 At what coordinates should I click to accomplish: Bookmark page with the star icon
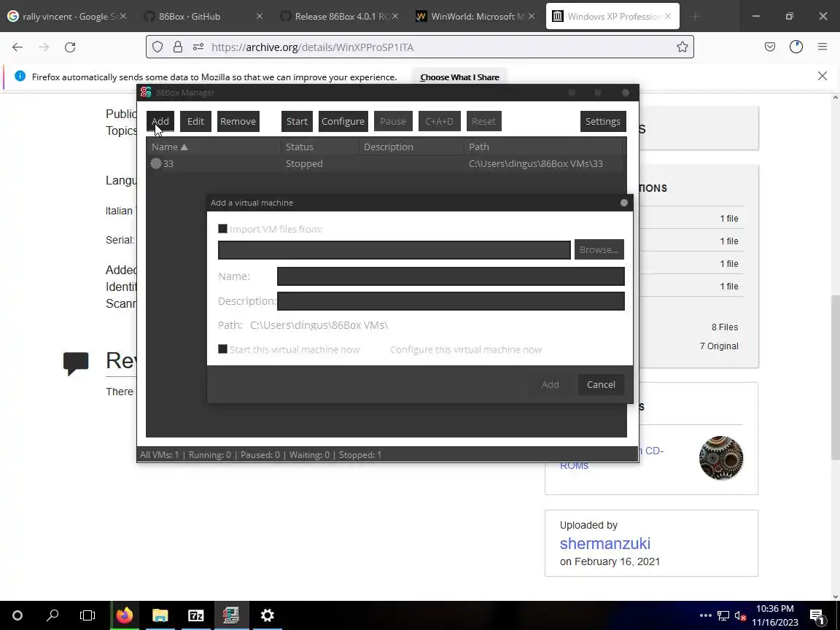click(682, 47)
